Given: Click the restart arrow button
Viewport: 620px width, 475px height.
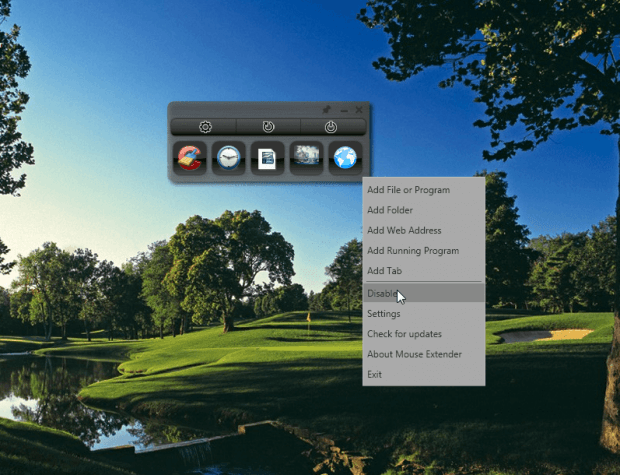Looking at the screenshot, I should coord(268,127).
